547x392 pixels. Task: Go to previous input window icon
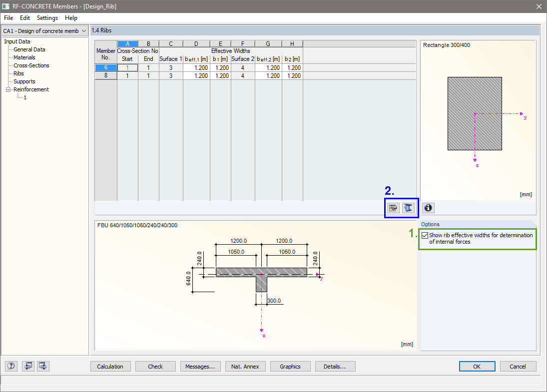click(27, 366)
